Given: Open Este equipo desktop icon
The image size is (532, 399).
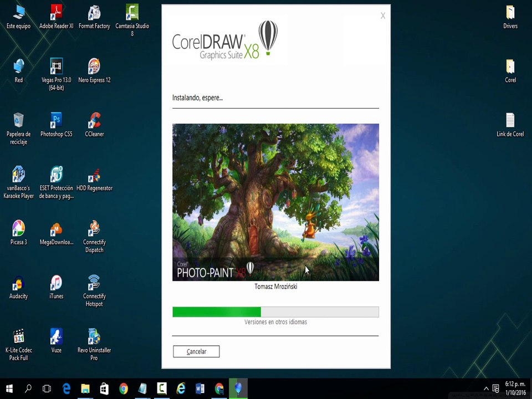Looking at the screenshot, I should (x=19, y=17).
